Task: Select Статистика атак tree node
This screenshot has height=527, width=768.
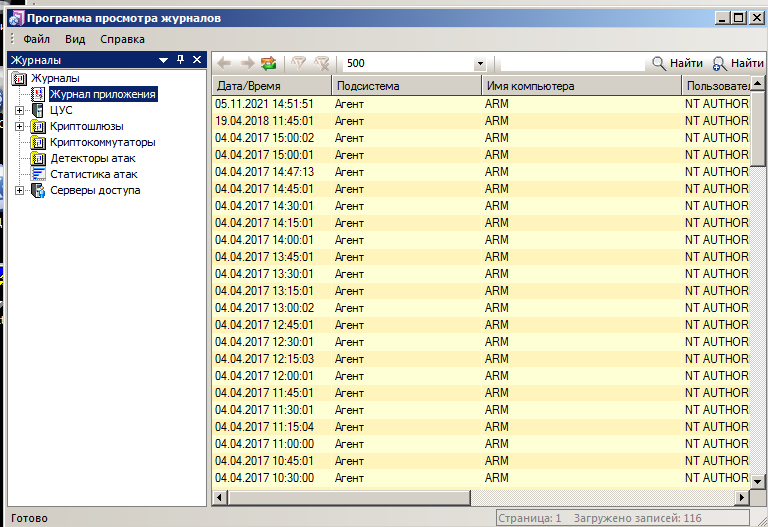Action: (x=94, y=174)
